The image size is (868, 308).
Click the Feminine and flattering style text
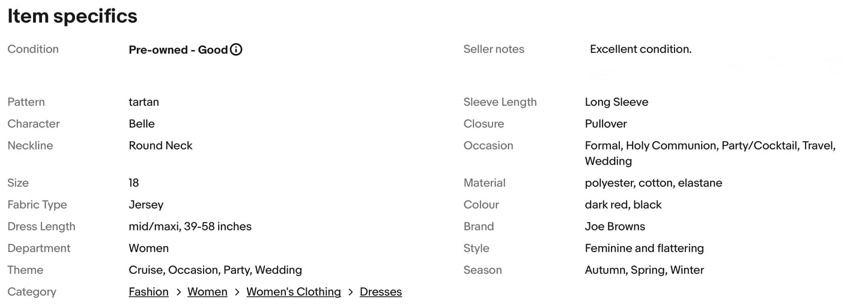[644, 248]
